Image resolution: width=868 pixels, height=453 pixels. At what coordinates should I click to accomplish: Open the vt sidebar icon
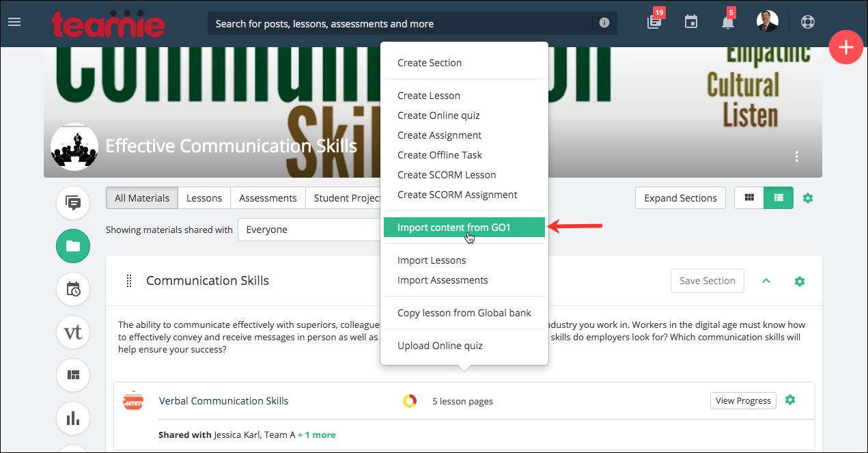point(73,332)
